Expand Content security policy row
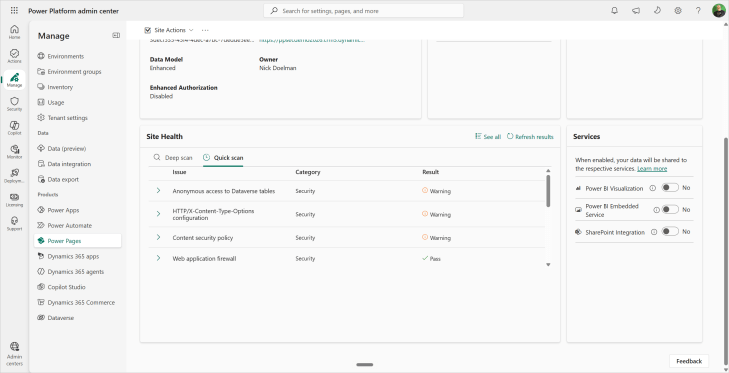Image resolution: width=729 pixels, height=373 pixels. click(159, 237)
